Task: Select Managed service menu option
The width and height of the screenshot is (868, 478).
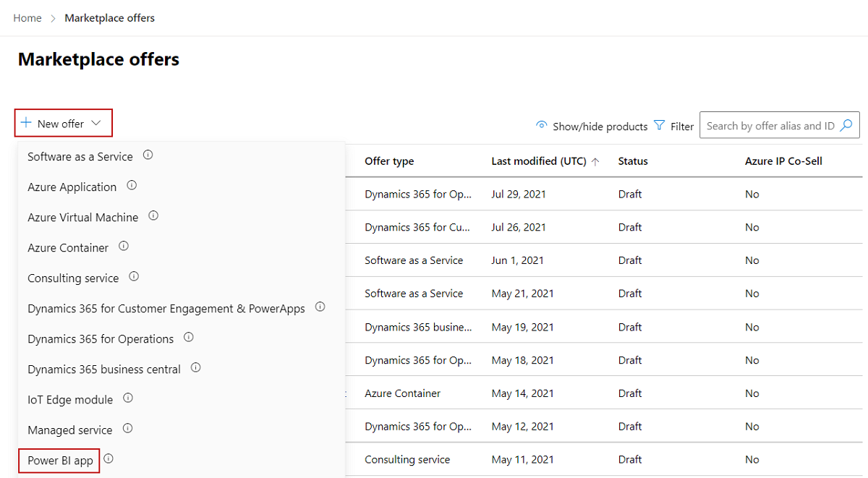Action: [x=70, y=430]
